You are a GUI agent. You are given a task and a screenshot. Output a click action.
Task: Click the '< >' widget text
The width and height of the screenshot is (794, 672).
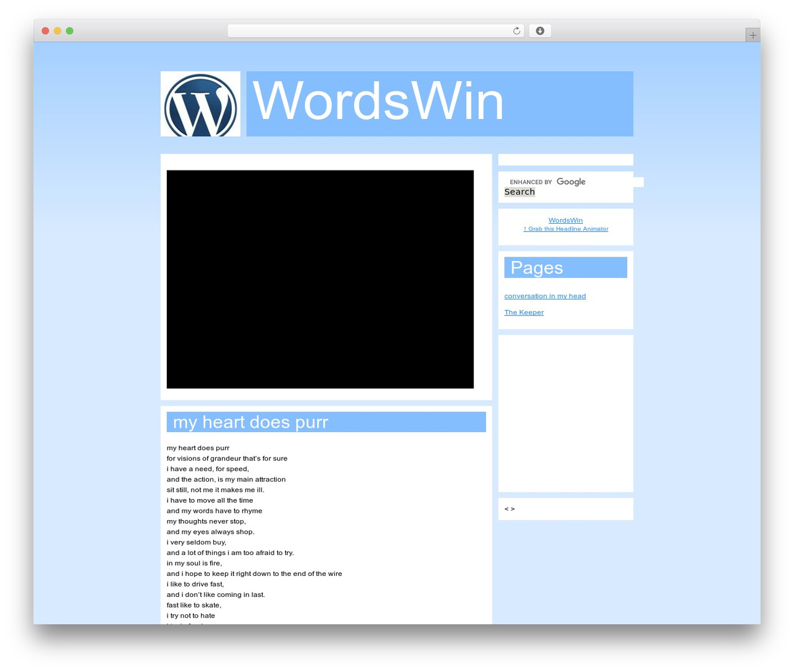tap(509, 509)
